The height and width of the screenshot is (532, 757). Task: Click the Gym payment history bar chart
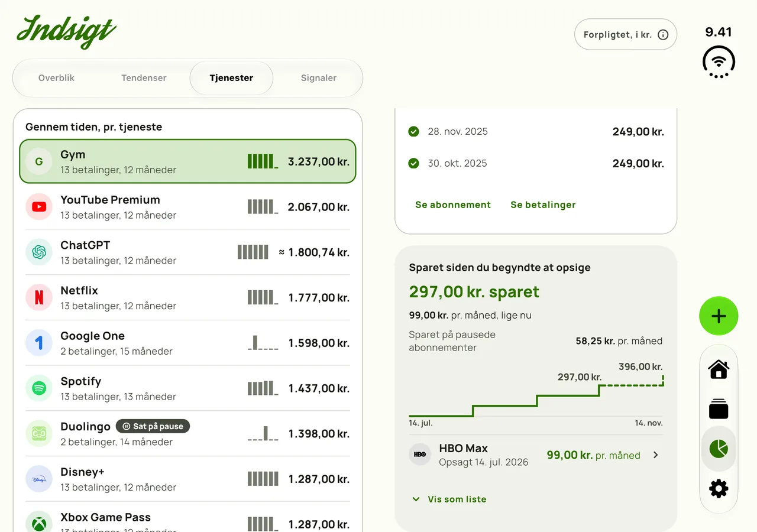pos(263,161)
